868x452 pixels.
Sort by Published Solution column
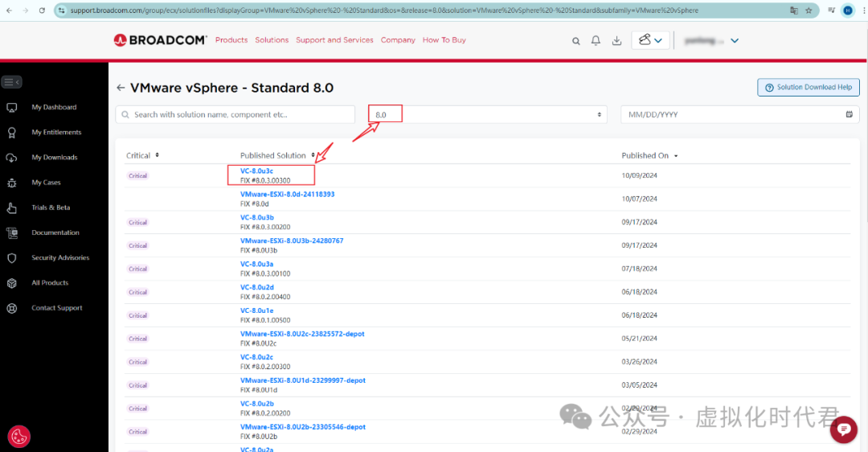pos(277,155)
